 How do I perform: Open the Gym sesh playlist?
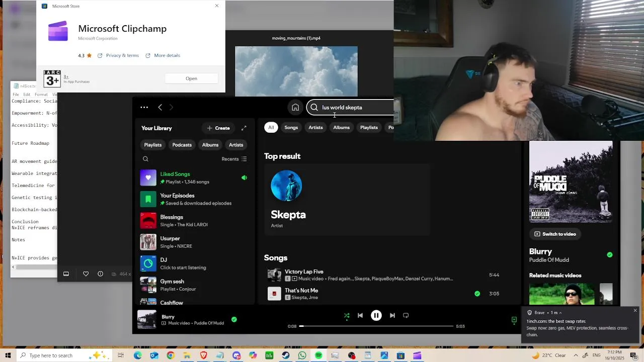coord(195,285)
